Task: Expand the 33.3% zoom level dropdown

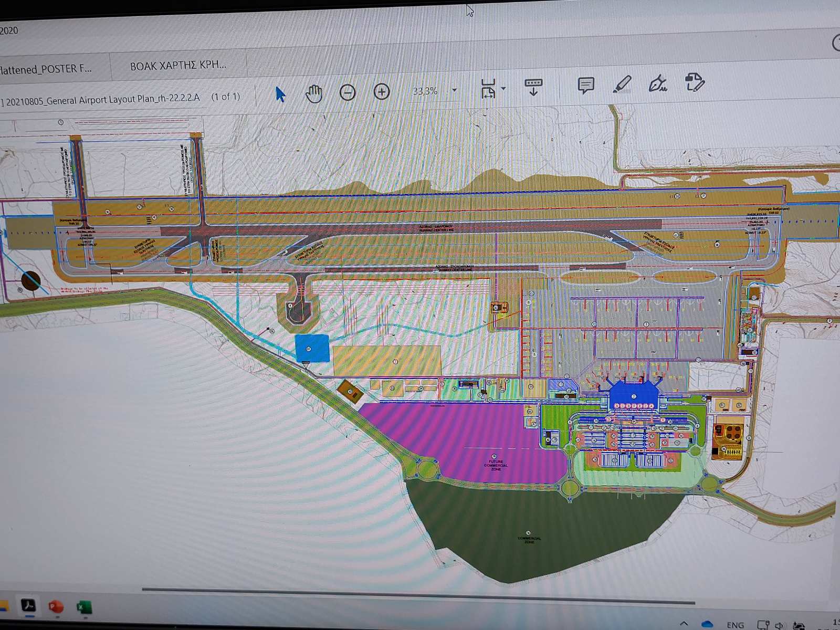Action: pos(455,90)
